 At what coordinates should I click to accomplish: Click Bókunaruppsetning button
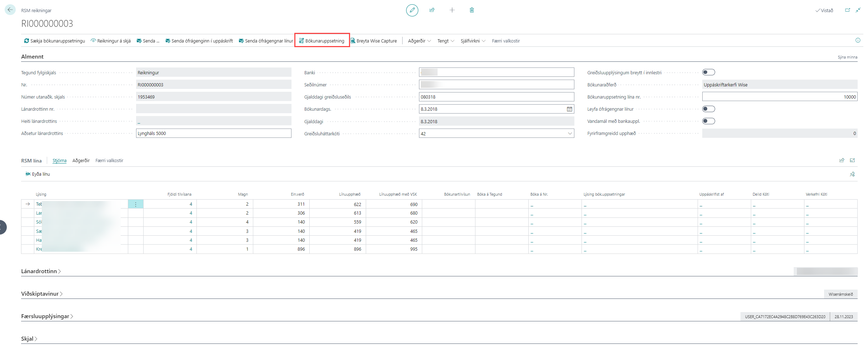click(322, 41)
